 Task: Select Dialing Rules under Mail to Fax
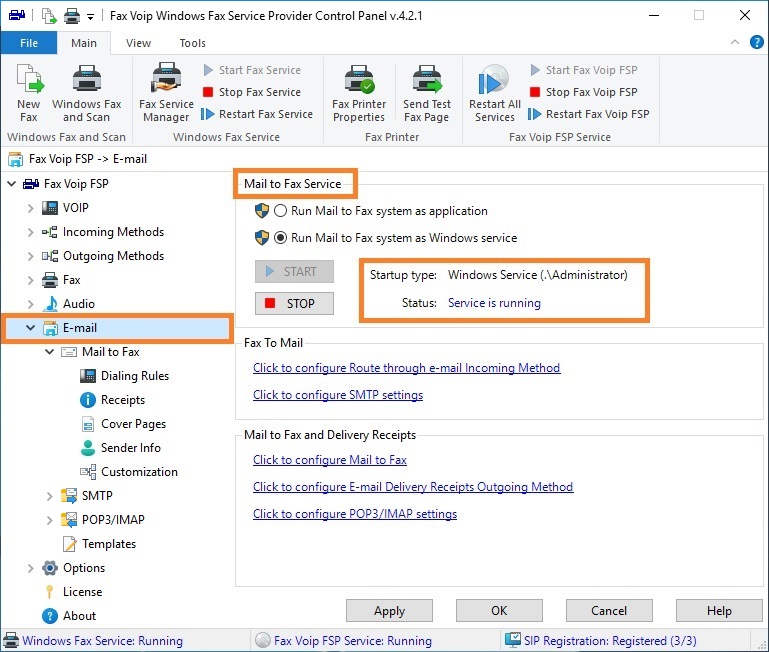pos(135,376)
